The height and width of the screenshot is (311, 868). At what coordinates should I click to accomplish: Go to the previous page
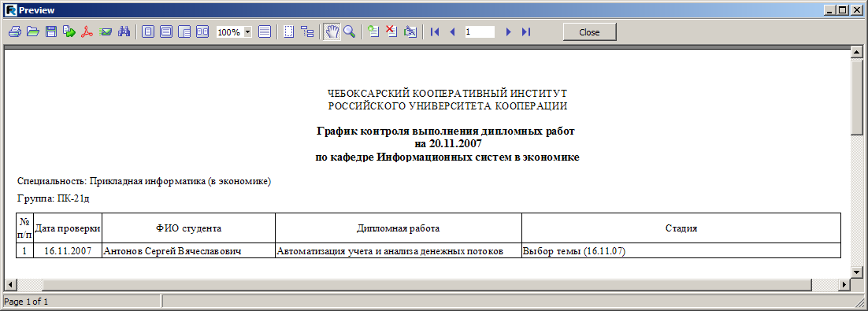coord(452,32)
